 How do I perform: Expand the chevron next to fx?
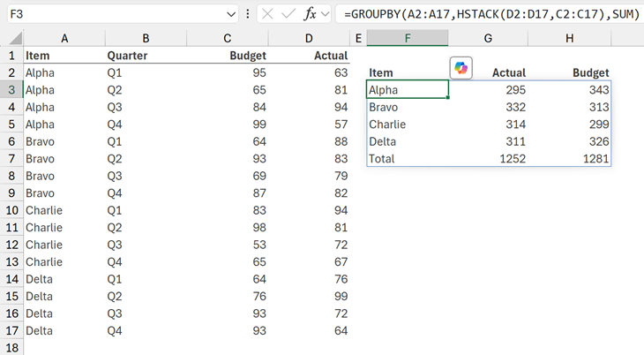click(326, 14)
